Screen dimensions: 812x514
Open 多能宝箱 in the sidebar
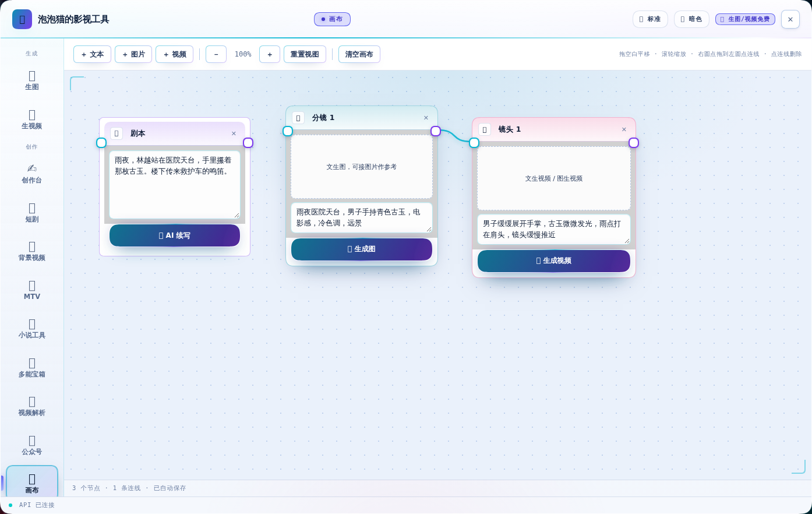click(x=32, y=368)
